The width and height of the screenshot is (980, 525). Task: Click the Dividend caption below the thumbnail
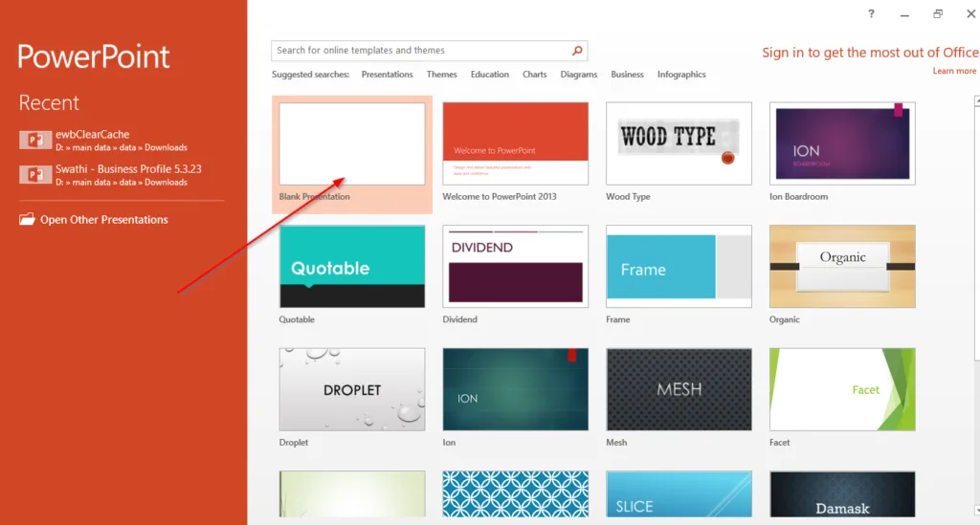pos(460,319)
